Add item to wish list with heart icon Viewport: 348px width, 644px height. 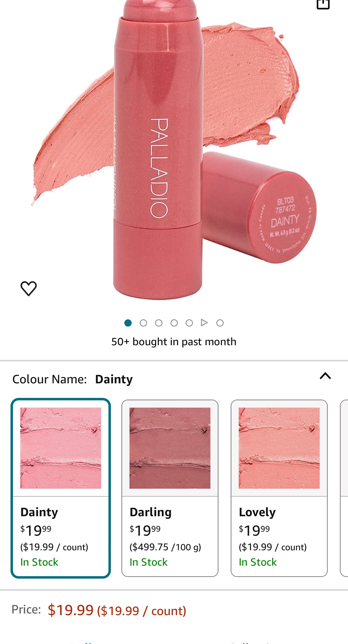(29, 289)
